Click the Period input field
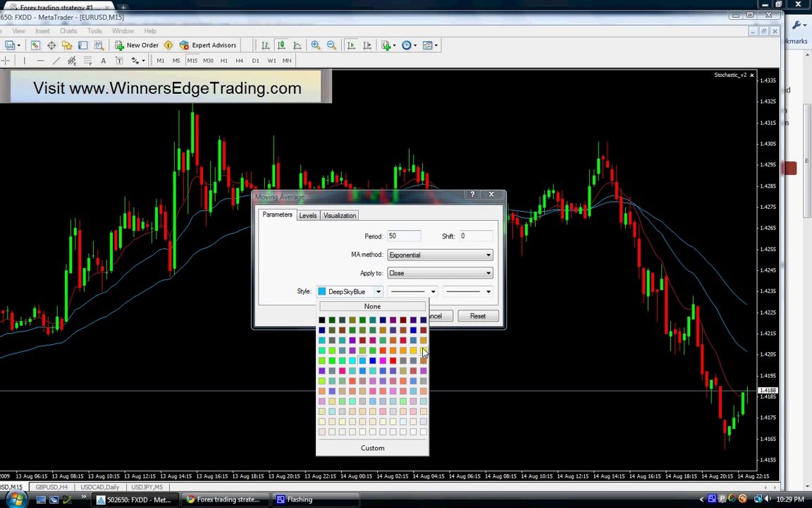The image size is (812, 508). [x=404, y=236]
